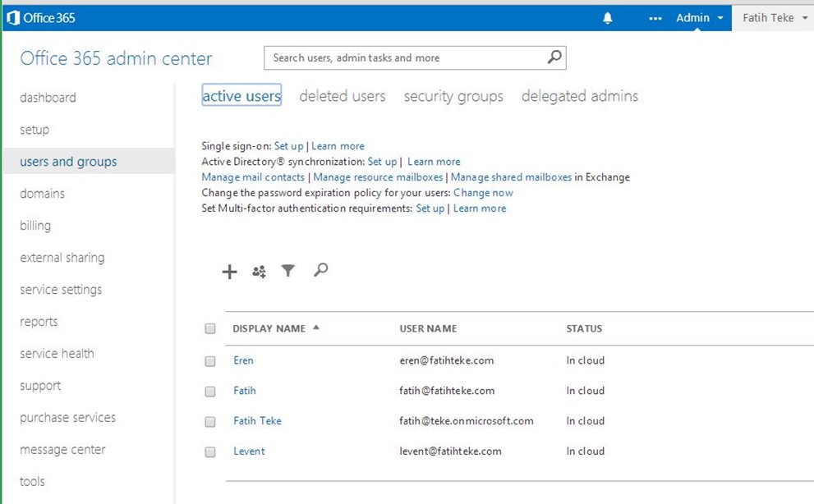Open setup in the sidebar

34,130
